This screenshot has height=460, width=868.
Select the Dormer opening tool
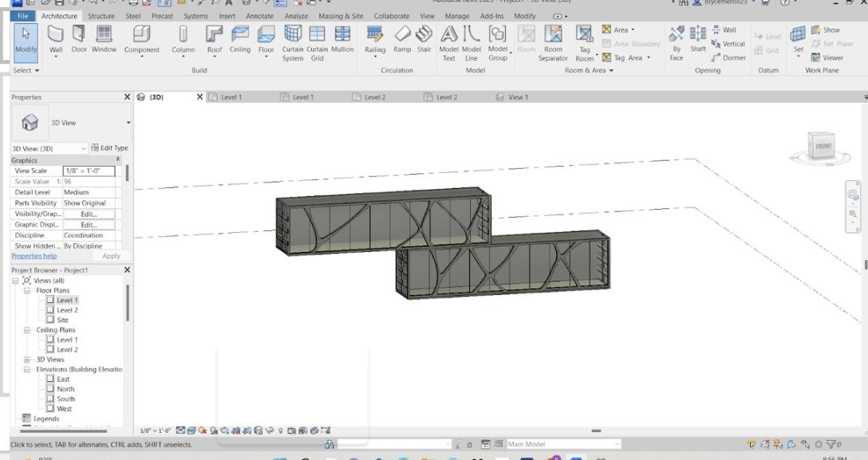[x=728, y=57]
